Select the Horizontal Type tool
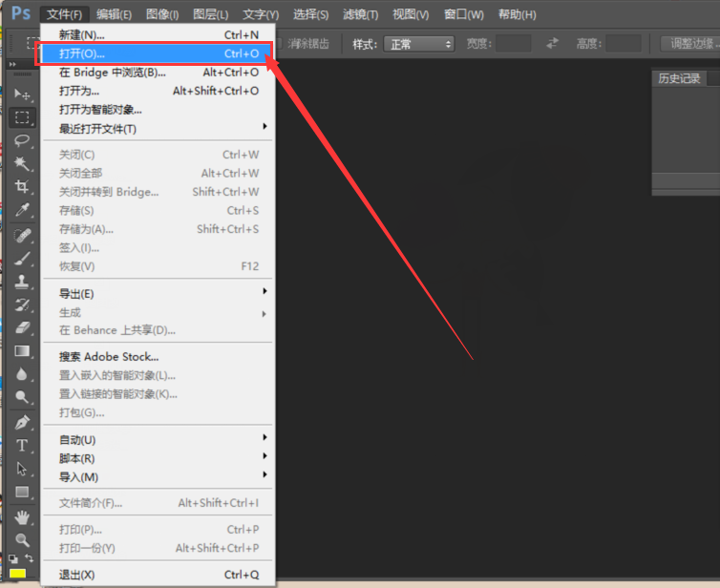Screen dimensions: 720x588 tap(22, 445)
